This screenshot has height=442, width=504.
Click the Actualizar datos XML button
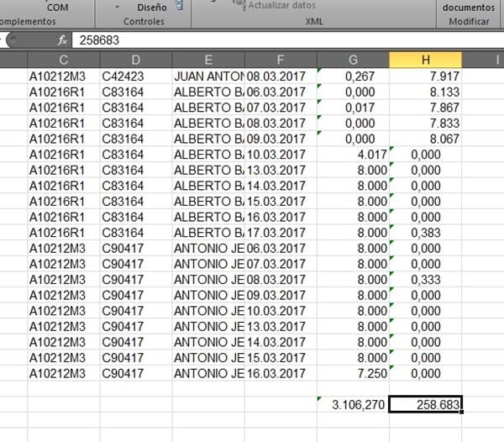275,5
